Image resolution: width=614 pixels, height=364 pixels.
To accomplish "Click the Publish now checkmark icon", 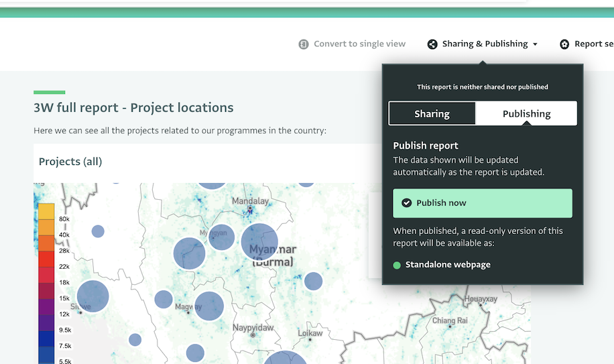I will (x=406, y=202).
